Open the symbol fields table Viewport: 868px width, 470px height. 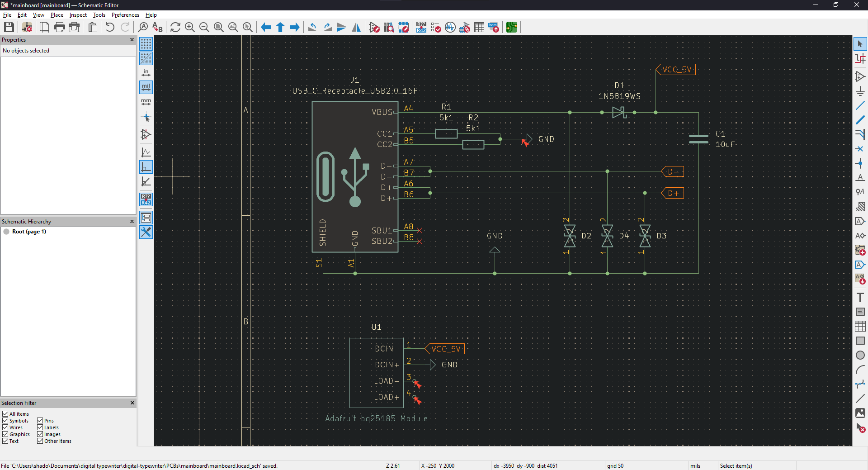(479, 28)
